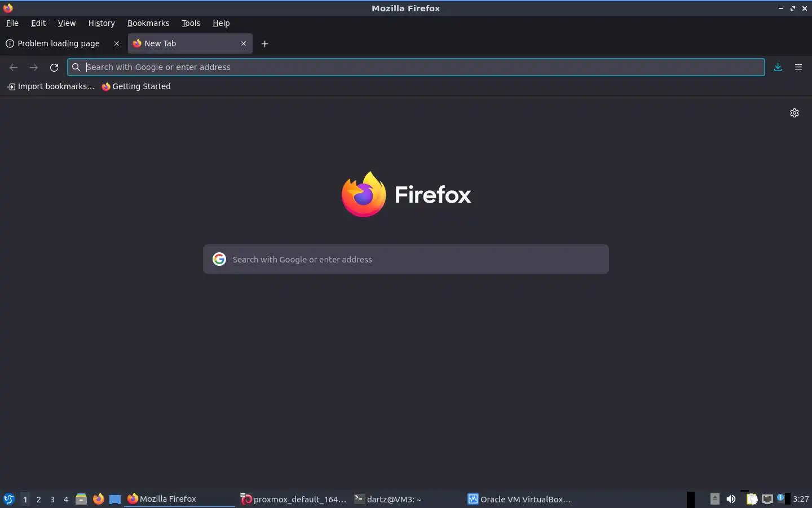The height and width of the screenshot is (508, 812).
Task: Open the Firefox hamburger application menu
Action: 798,67
